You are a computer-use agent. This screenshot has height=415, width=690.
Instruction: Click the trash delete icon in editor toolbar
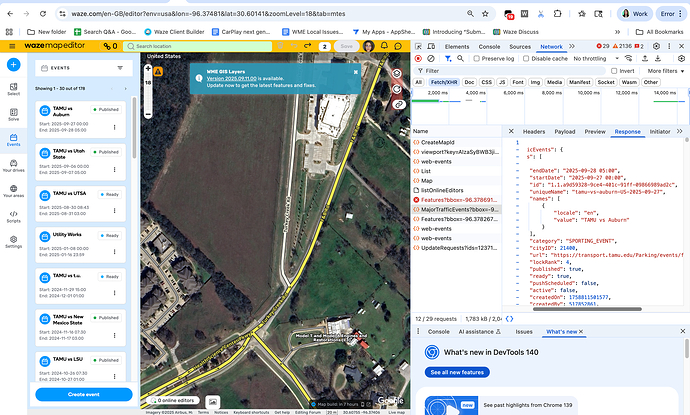pos(280,46)
